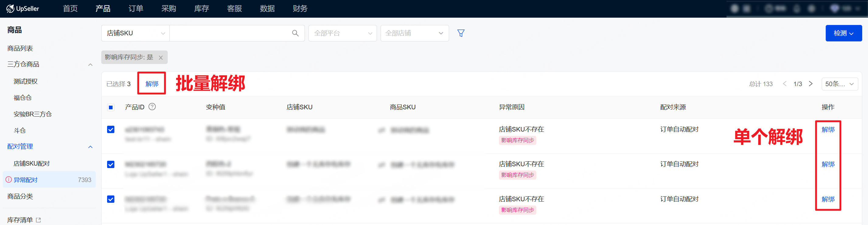Open the 订单 top menu
The height and width of the screenshot is (225, 868).
136,9
